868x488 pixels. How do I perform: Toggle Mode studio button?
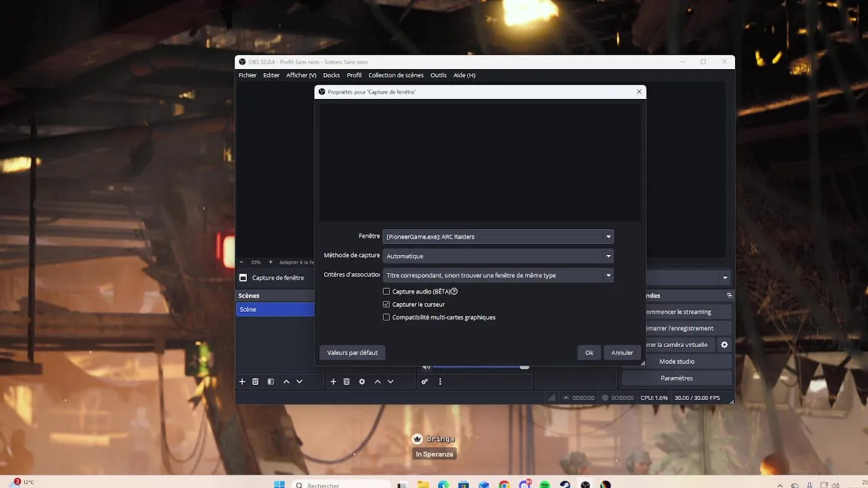[677, 361]
